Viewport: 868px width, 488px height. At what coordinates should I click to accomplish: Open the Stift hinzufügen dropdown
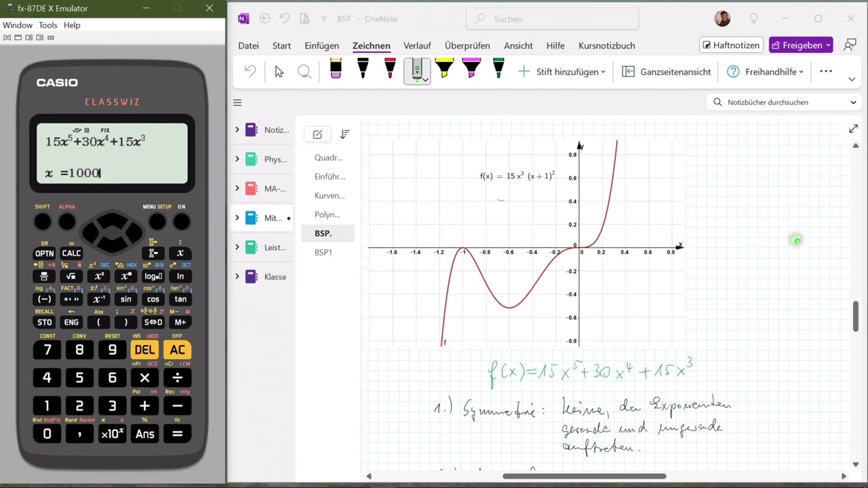[x=561, y=71]
